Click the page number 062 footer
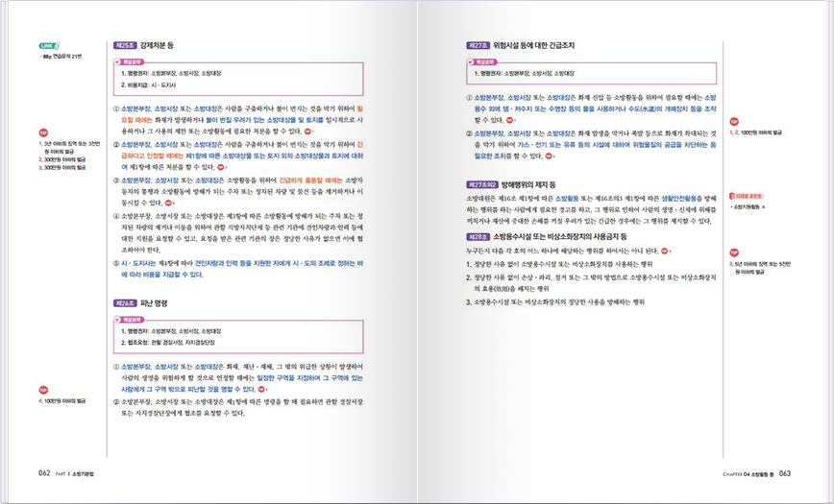 [x=44, y=471]
